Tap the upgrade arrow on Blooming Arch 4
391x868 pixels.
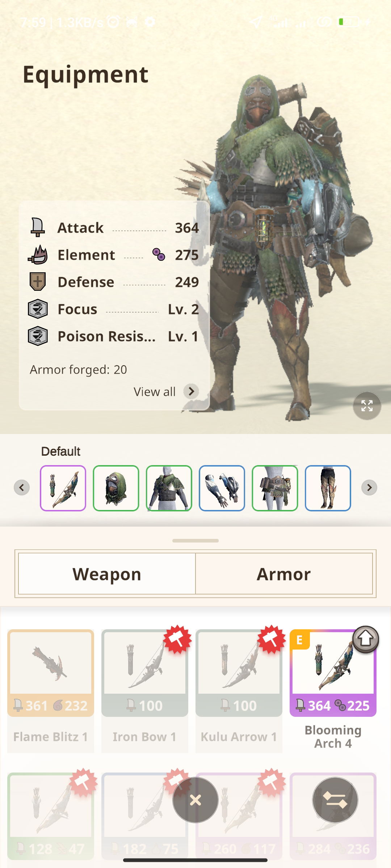click(x=366, y=639)
